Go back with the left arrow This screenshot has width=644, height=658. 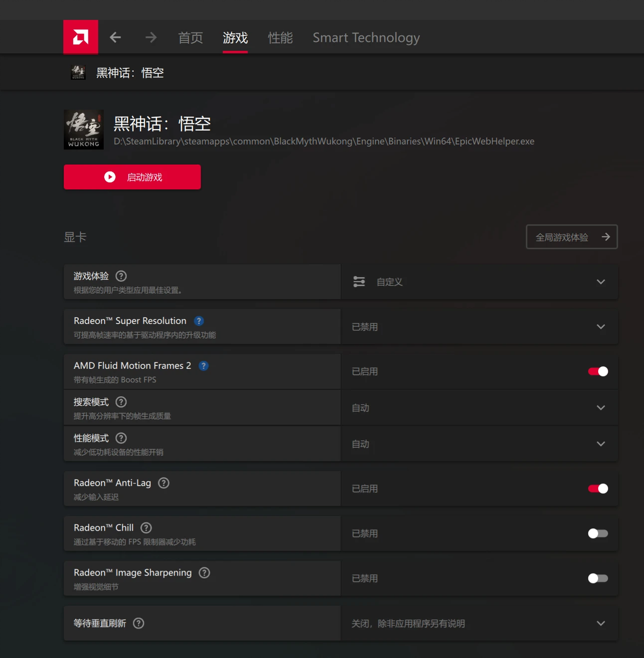click(115, 37)
